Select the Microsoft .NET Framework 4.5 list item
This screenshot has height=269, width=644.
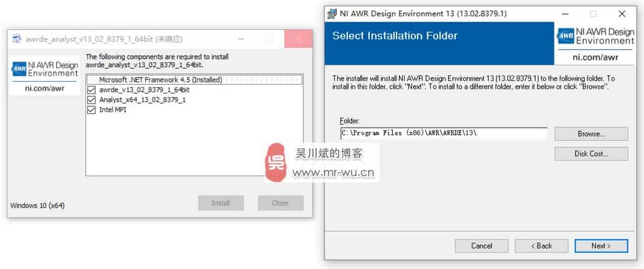coord(195,80)
